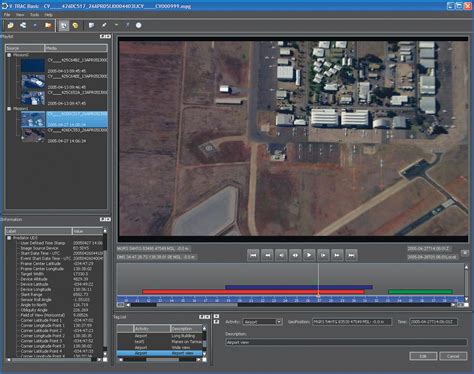This screenshot has width=474, height=374.
Task: Toggle the highlighted clock view toolbar button
Action: pos(63,25)
